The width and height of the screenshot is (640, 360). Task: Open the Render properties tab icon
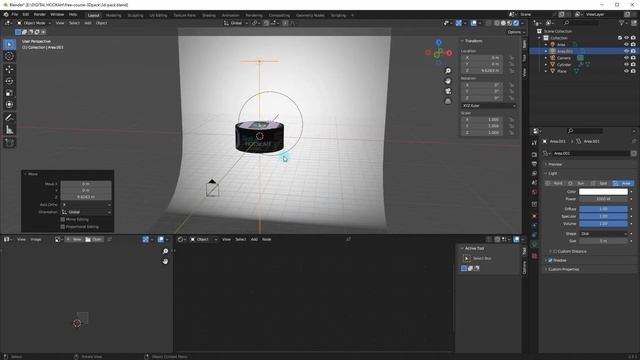tap(534, 155)
